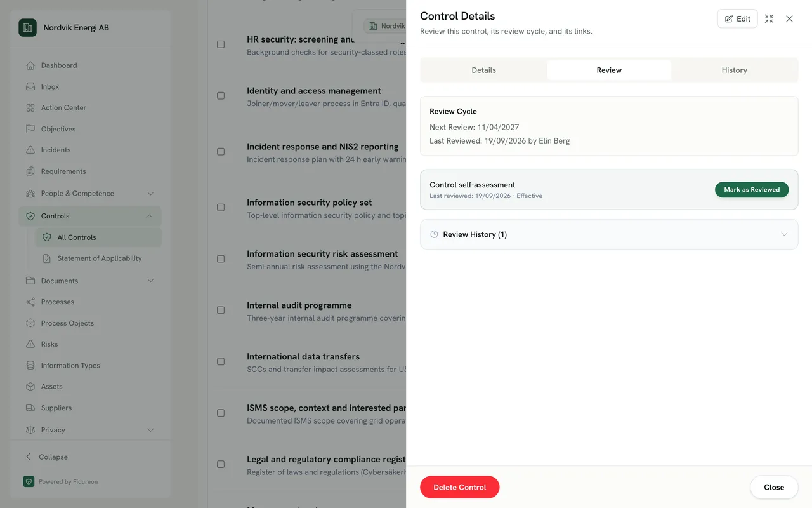Screen dimensions: 812x508
Task: Tick the Identity and access management checkbox
Action: coord(221,96)
